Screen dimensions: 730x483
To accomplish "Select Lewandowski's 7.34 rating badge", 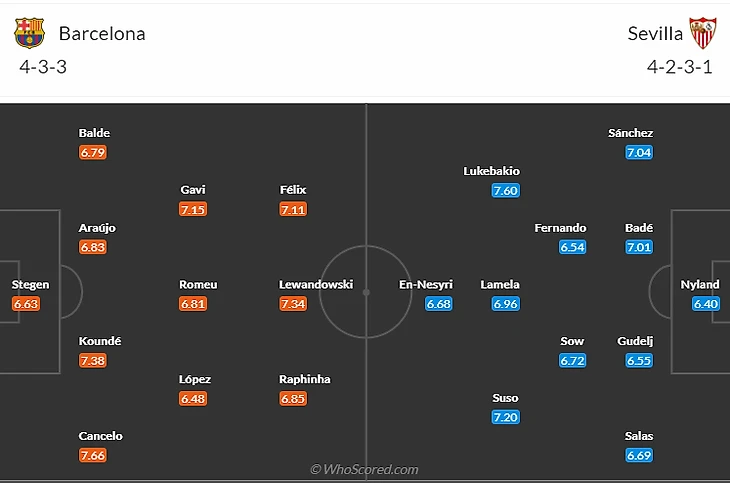I will pos(293,304).
